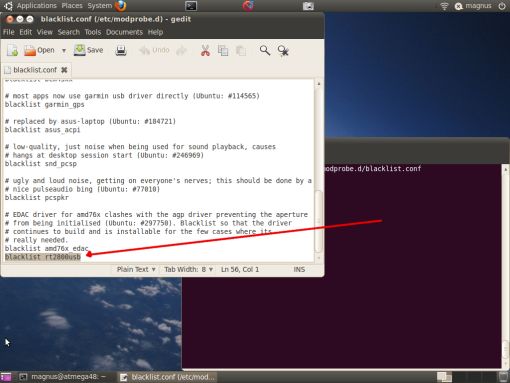Image resolution: width=510 pixels, height=383 pixels.
Task: Expand the Plain Text language dropdown
Action: (x=136, y=269)
